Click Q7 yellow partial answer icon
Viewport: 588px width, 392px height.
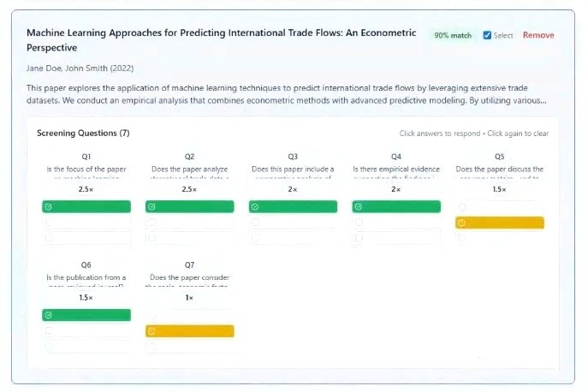[x=152, y=331]
